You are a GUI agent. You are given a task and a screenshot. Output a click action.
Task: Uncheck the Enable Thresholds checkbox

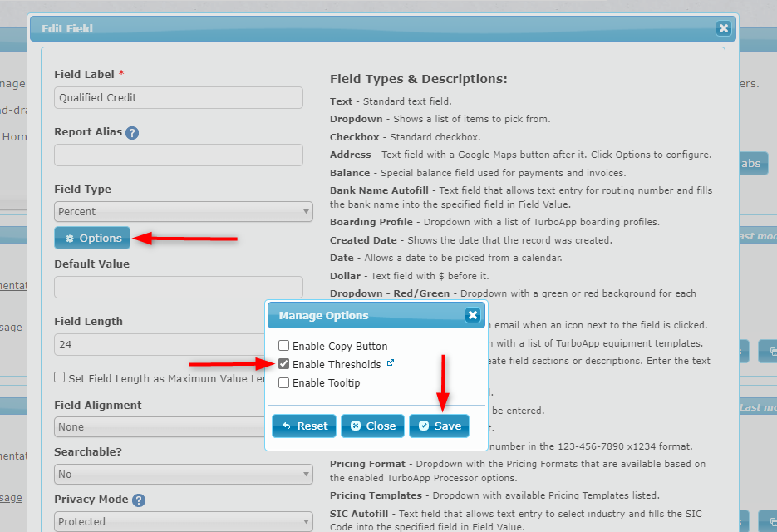[x=284, y=364]
